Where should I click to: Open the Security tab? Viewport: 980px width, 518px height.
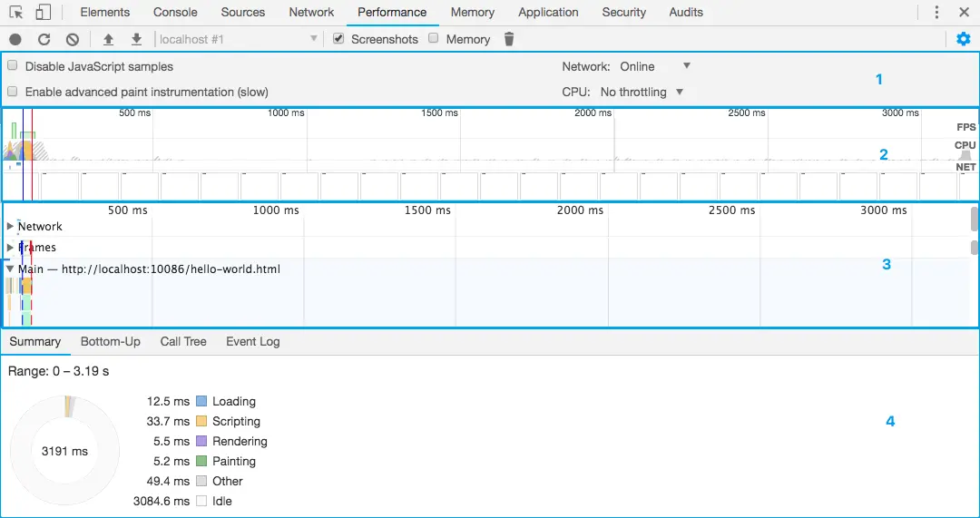point(623,13)
